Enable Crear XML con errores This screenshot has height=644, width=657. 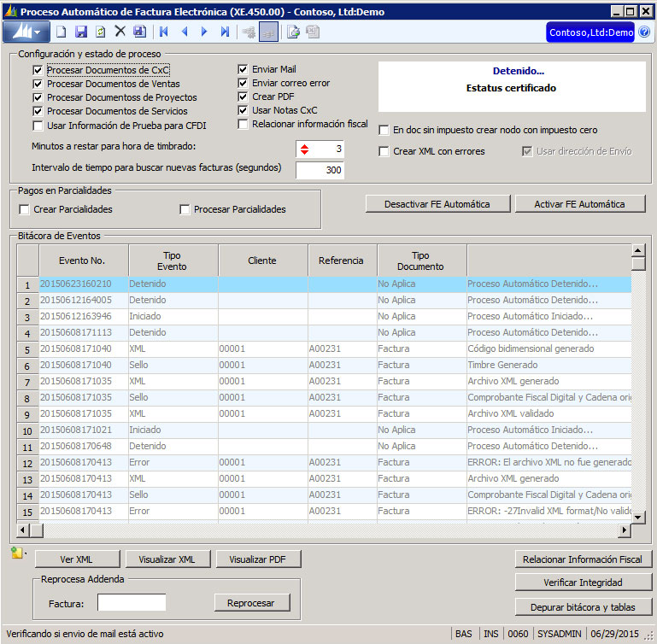point(384,151)
